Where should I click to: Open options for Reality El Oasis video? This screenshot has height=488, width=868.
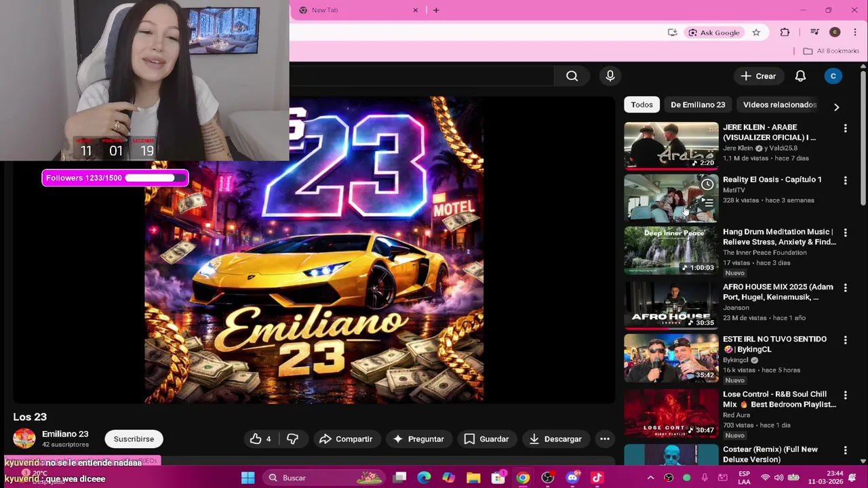click(x=845, y=180)
